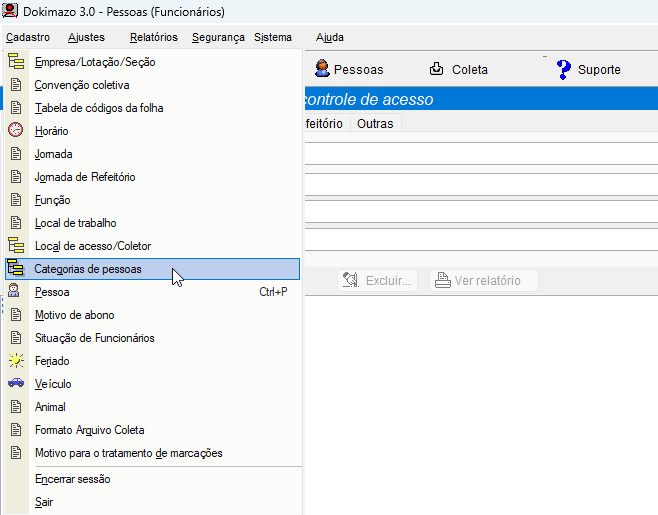Viewport: 658px width, 515px height.
Task: Choose Motivo de abono from the menu
Action: point(75,315)
